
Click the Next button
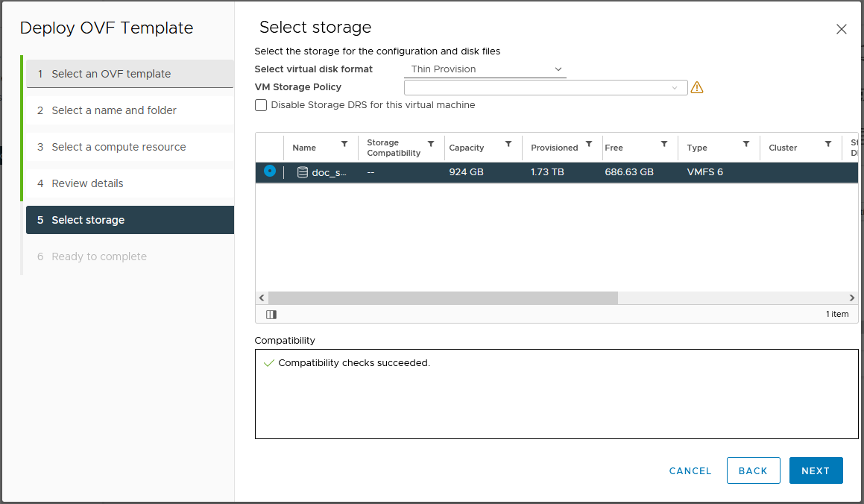tap(816, 470)
